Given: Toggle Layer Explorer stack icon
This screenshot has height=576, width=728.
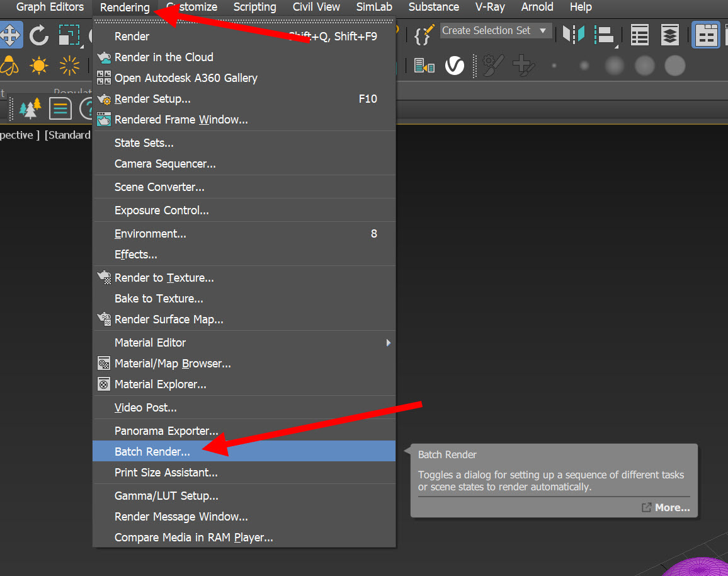Looking at the screenshot, I should tap(670, 35).
